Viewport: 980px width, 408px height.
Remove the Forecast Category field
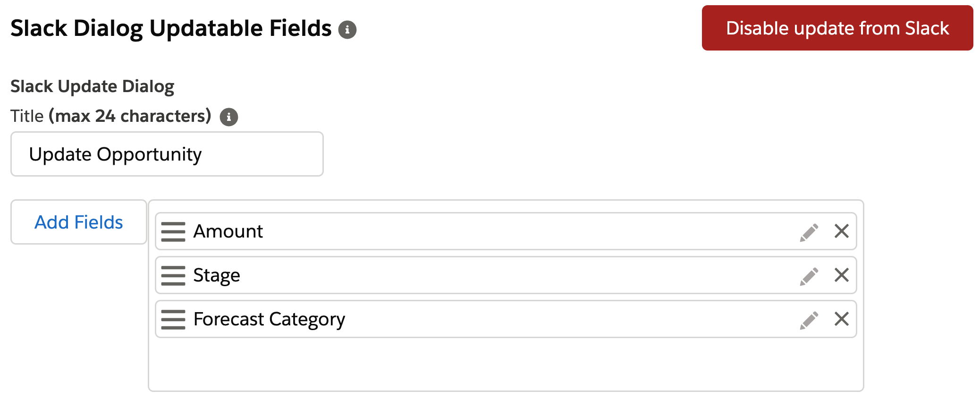tap(841, 319)
